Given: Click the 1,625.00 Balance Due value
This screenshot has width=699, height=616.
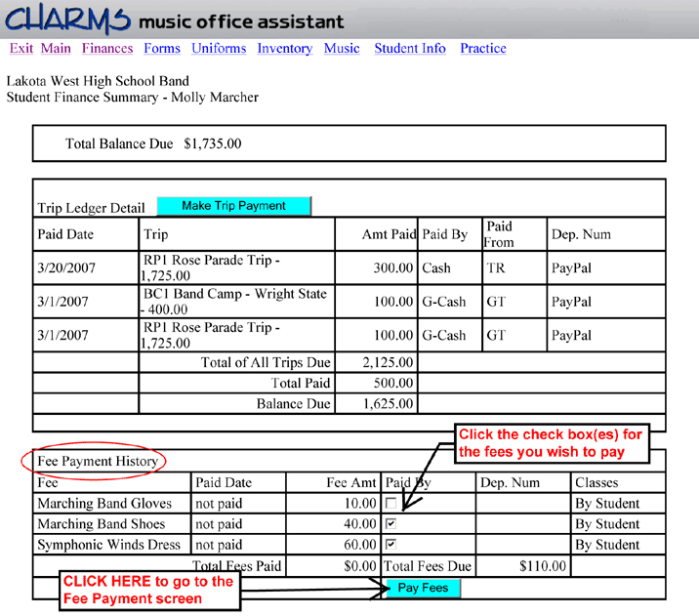Looking at the screenshot, I should (x=388, y=403).
